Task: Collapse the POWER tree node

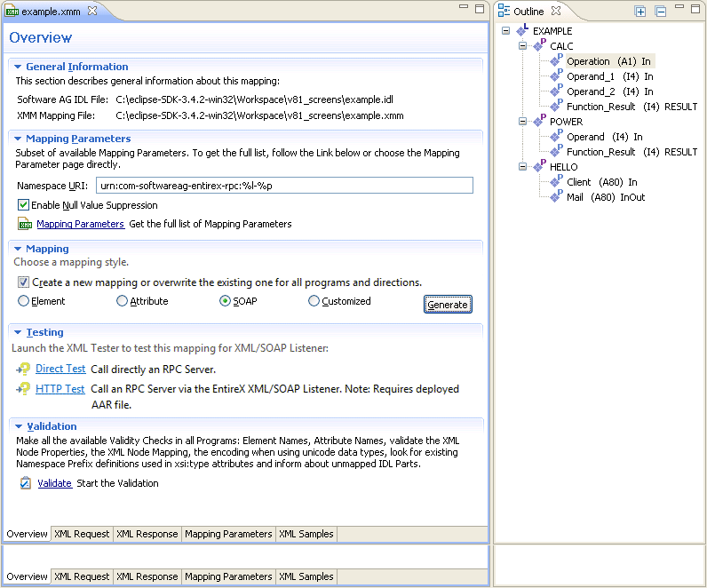Action: (x=522, y=122)
